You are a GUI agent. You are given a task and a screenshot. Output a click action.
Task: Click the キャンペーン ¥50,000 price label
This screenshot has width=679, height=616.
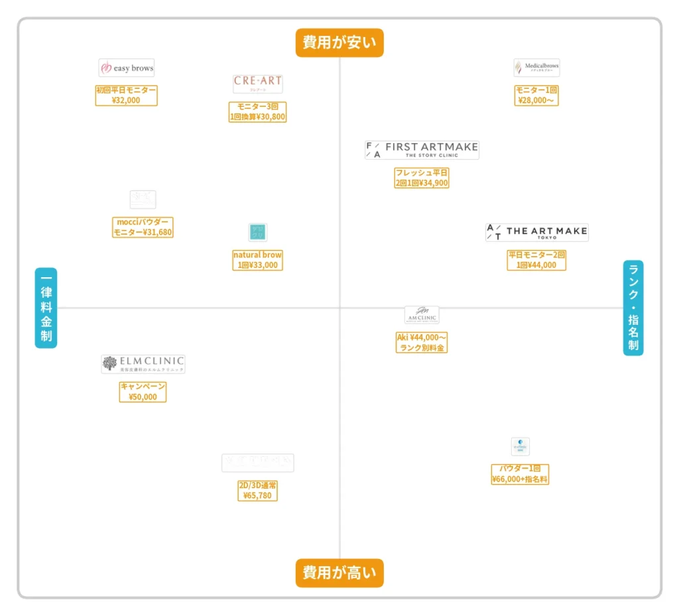pos(143,391)
